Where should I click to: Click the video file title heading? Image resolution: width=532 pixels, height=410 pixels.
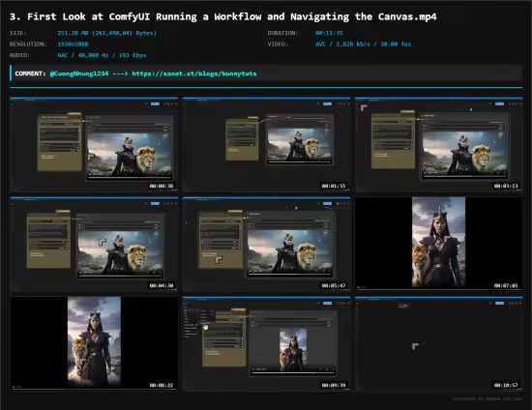click(x=223, y=16)
